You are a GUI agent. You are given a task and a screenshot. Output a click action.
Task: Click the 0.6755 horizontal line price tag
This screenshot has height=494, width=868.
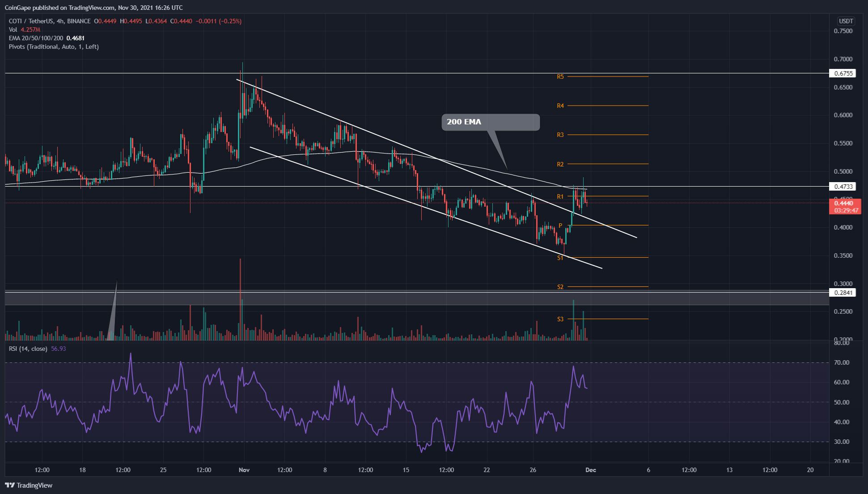click(843, 73)
